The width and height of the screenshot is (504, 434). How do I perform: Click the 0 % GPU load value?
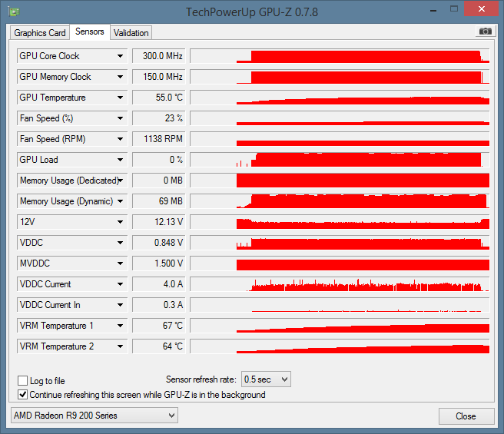click(x=159, y=160)
